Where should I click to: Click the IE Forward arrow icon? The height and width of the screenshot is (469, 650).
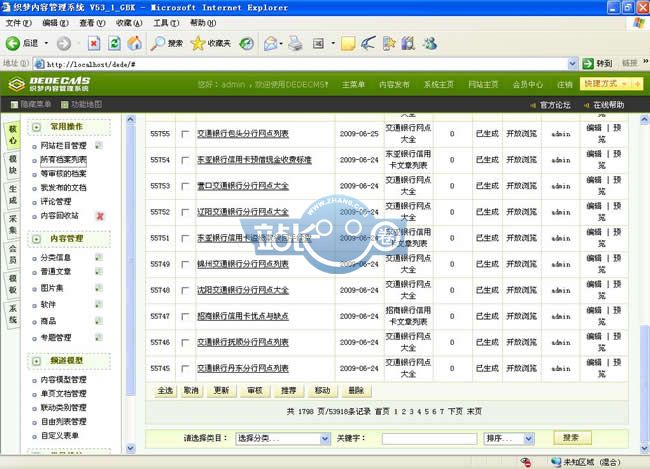63,43
